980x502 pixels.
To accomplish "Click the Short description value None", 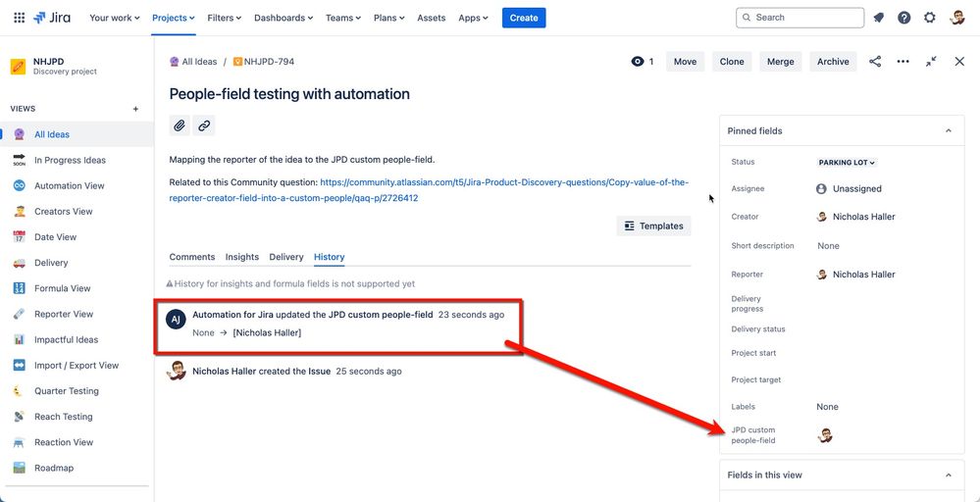I will point(828,245).
